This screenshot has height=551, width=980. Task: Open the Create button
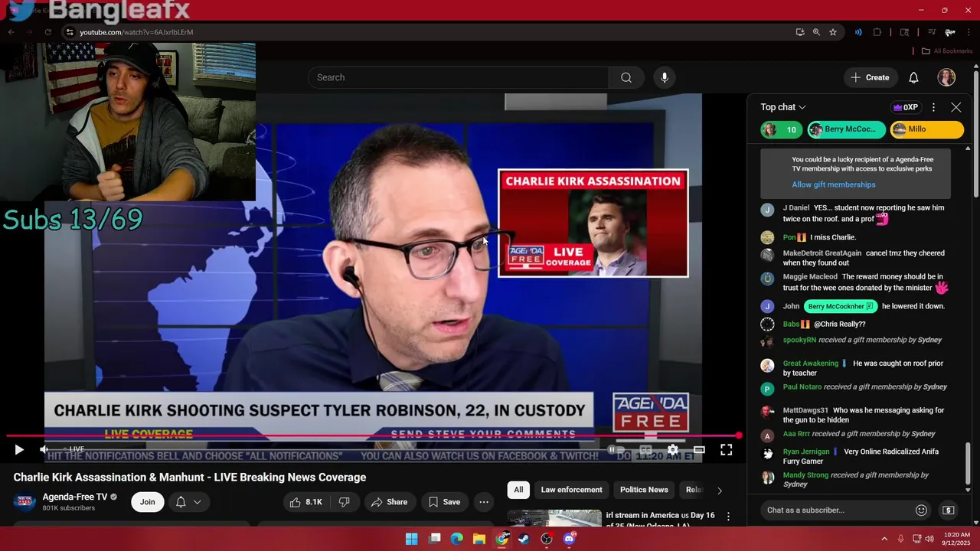coord(871,77)
